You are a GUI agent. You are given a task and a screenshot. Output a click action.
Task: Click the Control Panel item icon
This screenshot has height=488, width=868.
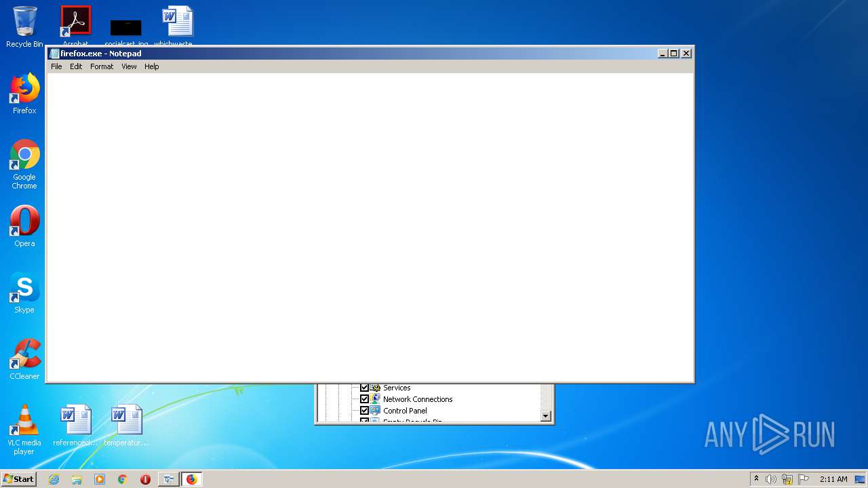(x=375, y=411)
